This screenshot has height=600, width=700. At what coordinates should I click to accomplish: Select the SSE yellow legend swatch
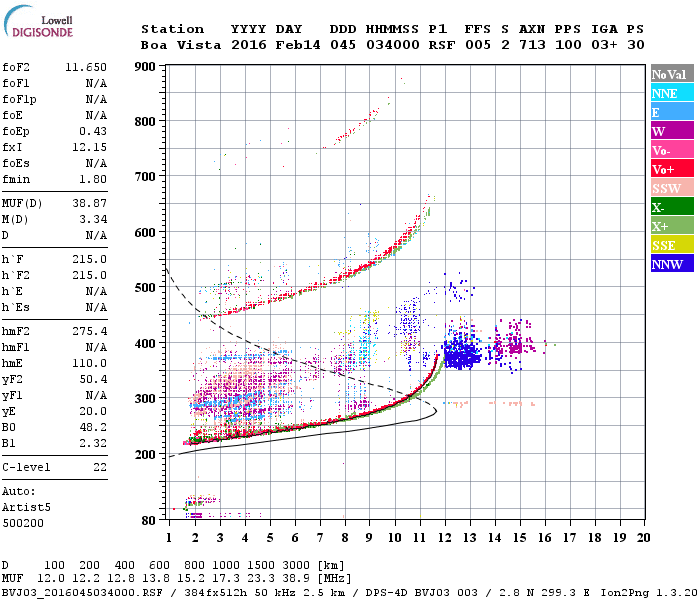(x=672, y=245)
